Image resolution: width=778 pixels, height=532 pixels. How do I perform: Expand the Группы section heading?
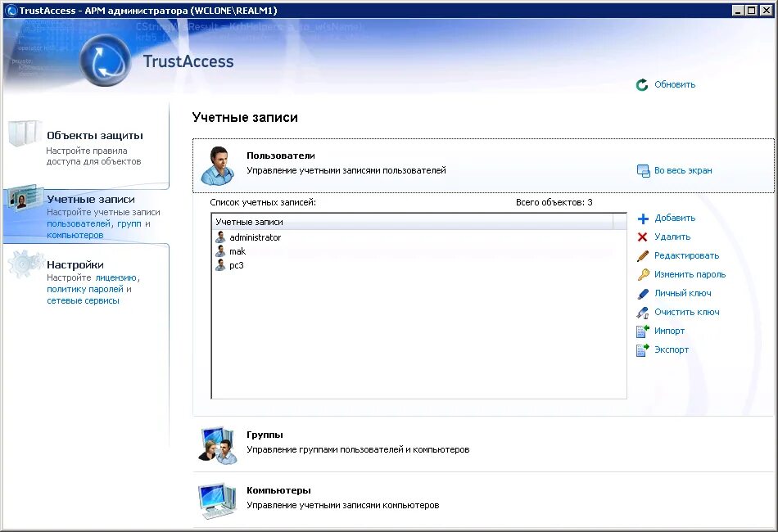pos(265,435)
